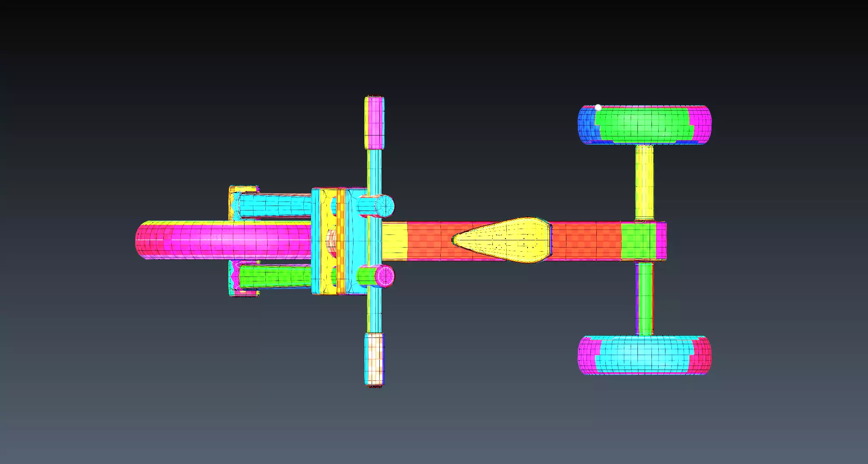Select the magenta end cap of lower pedal cylinder

pos(385,276)
